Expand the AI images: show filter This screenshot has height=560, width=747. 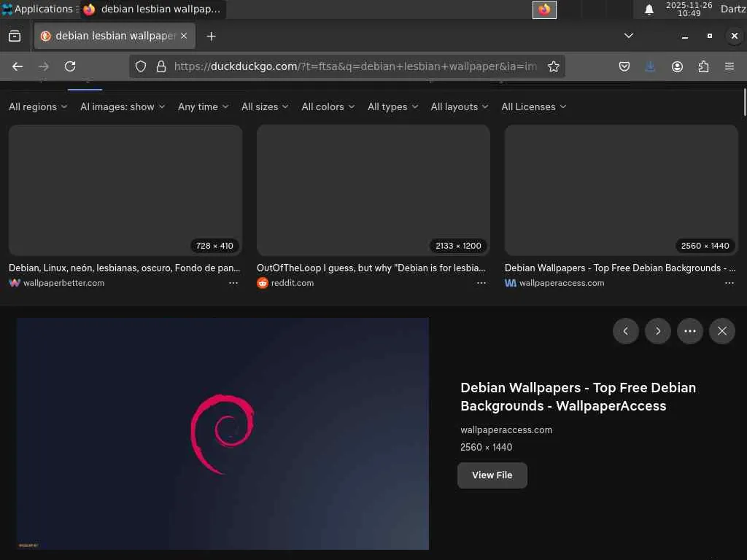click(x=123, y=106)
